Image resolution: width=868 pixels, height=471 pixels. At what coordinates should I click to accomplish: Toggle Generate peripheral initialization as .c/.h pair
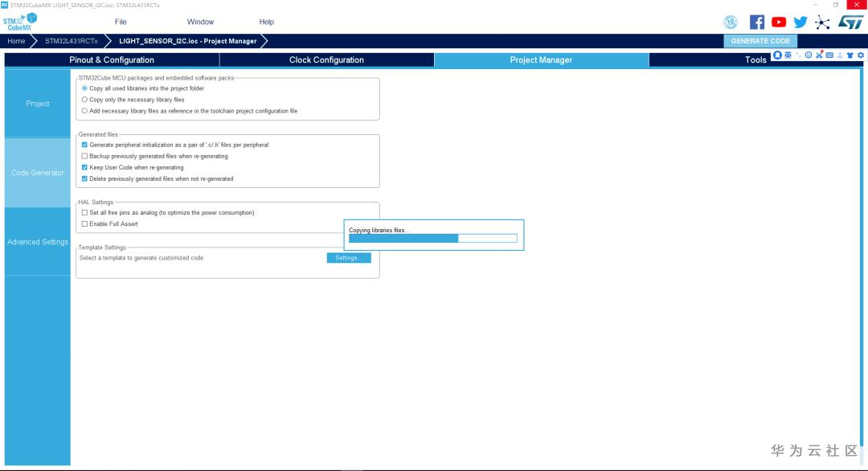[x=84, y=145]
